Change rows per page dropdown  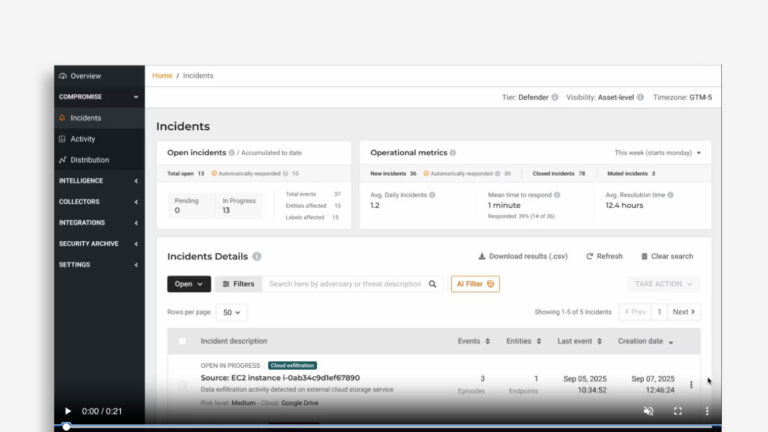point(231,312)
